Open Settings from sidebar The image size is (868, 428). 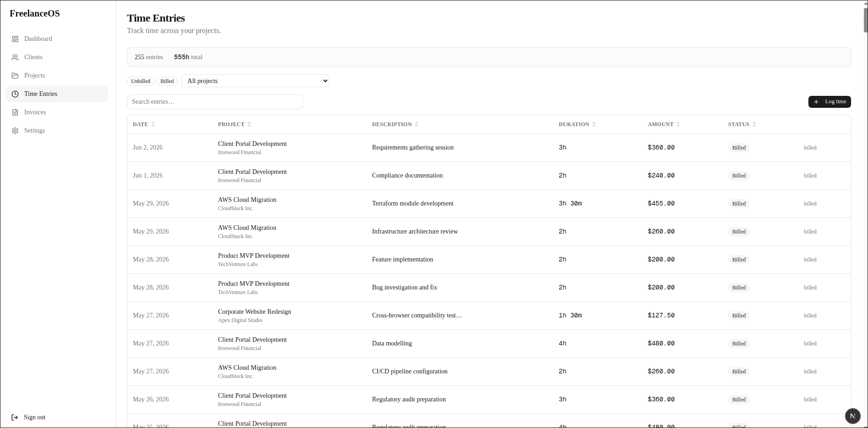click(x=57, y=131)
